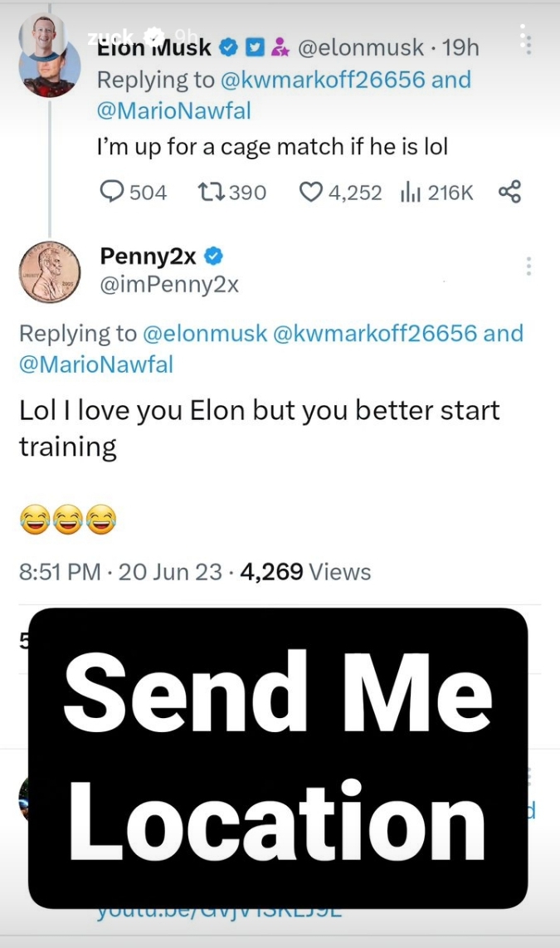
Task: Click the reply comment icon showing 504
Action: (111, 193)
